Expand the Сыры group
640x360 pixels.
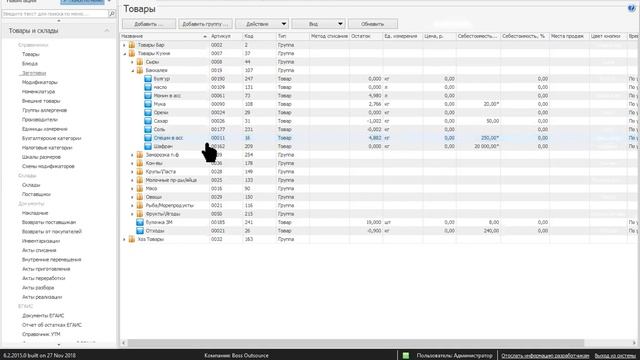(x=132, y=62)
